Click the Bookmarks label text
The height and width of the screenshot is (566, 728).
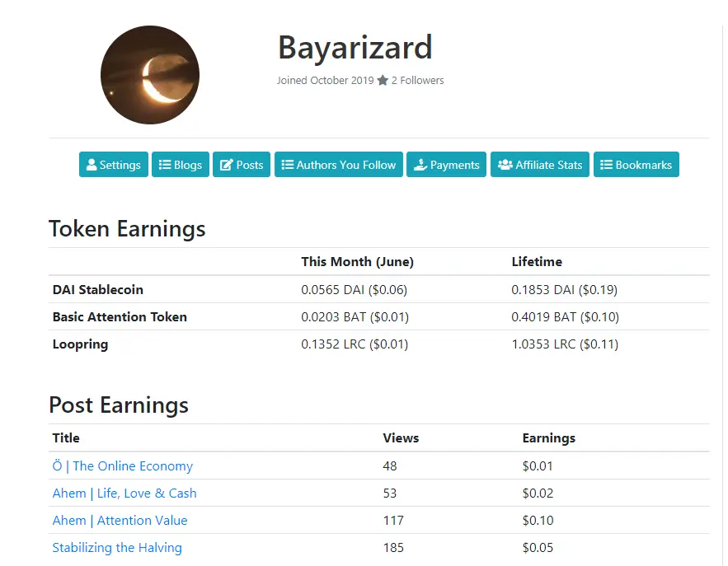(x=644, y=165)
